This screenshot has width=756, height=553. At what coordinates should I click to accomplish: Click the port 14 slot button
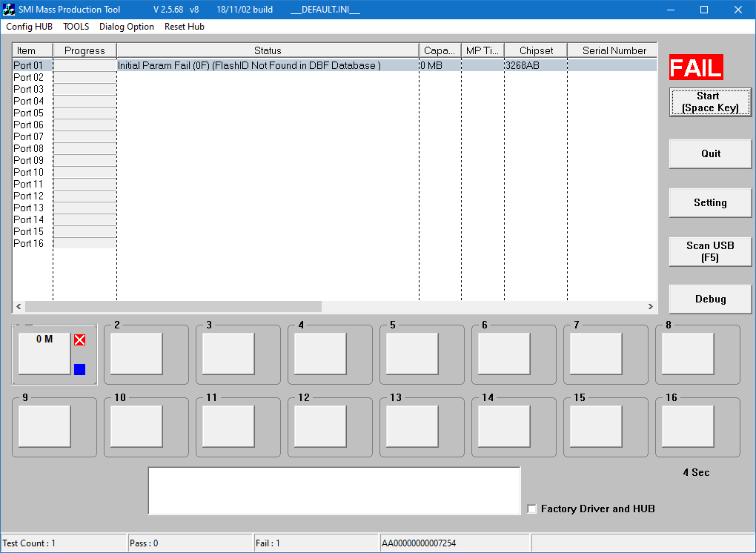point(504,426)
